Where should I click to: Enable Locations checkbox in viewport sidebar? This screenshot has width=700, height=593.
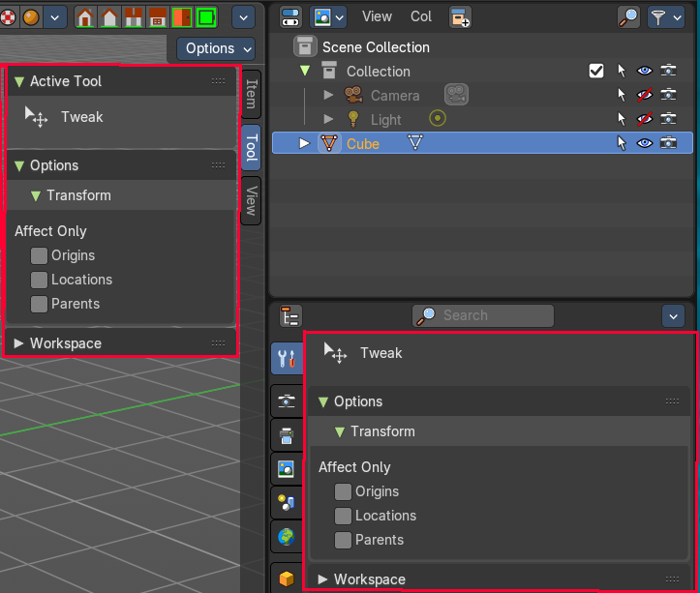click(39, 280)
